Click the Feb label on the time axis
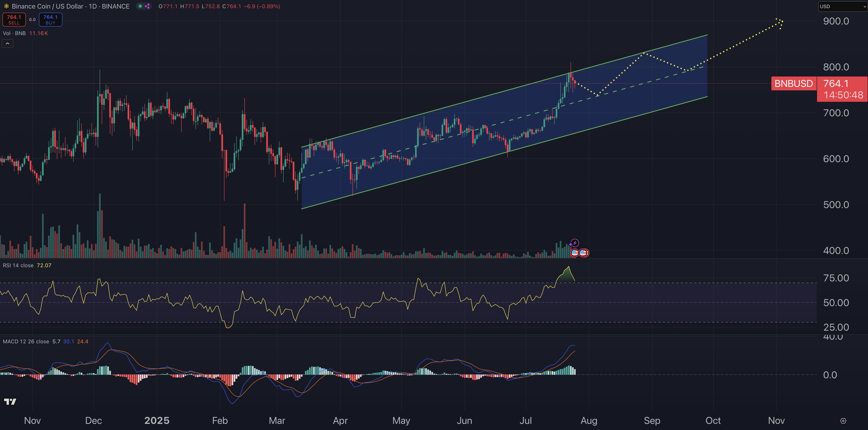This screenshot has height=430, width=868. point(220,421)
